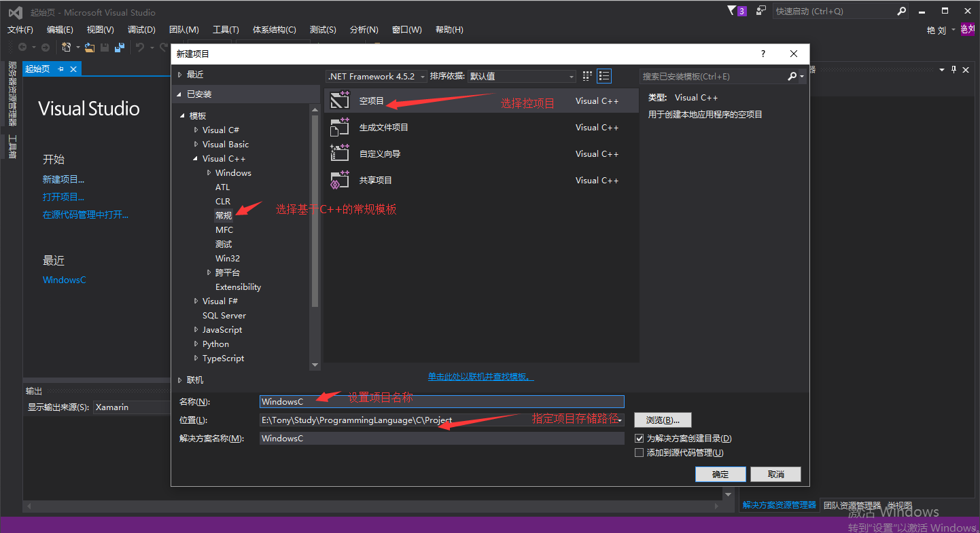The image size is (980, 533).
Task: Click the Save All toolbar icon
Action: pyautogui.click(x=120, y=48)
